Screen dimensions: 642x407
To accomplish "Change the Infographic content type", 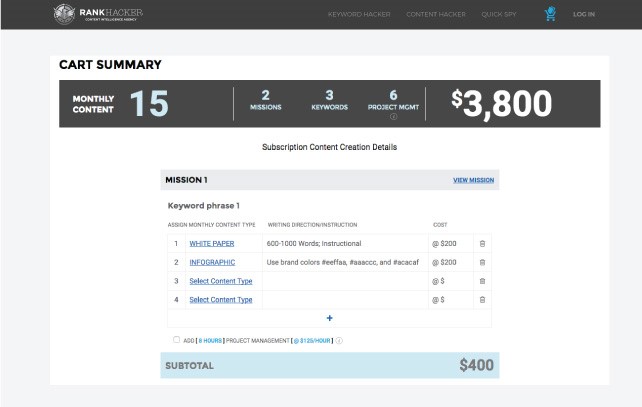I will pos(212,262).
